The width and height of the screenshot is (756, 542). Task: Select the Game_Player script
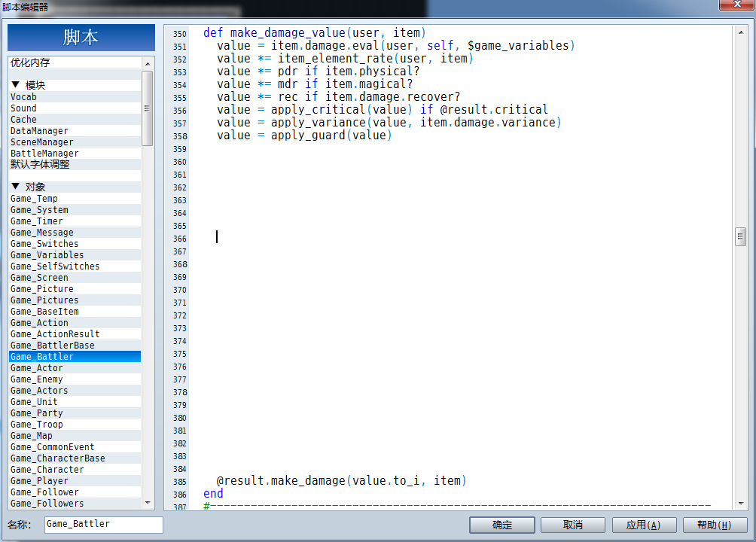point(75,481)
